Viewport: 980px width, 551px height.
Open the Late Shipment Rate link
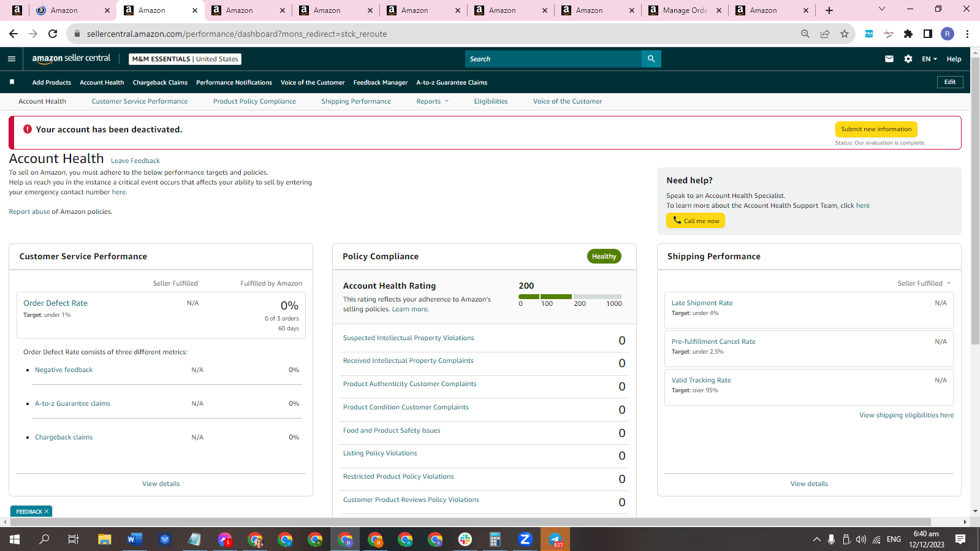(702, 303)
